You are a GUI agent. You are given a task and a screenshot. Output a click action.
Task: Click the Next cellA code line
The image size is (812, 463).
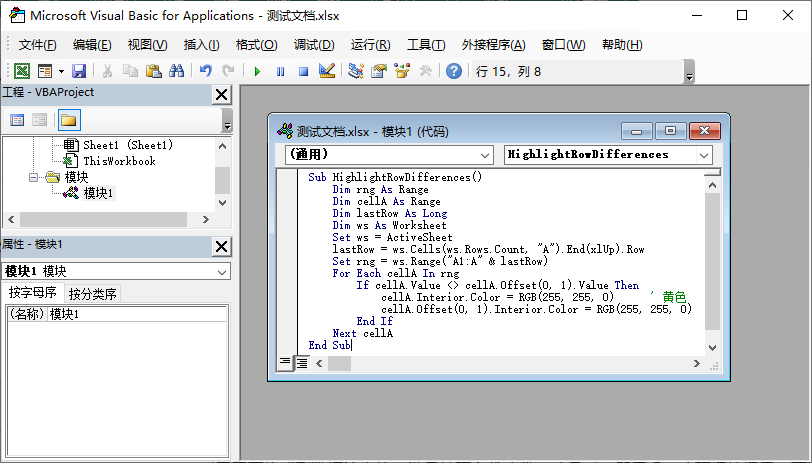(362, 333)
